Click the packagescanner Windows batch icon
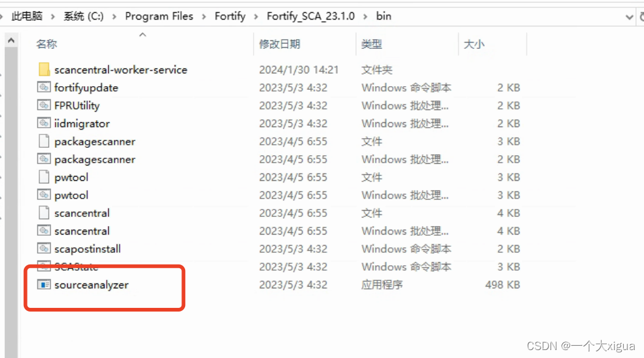 43,159
